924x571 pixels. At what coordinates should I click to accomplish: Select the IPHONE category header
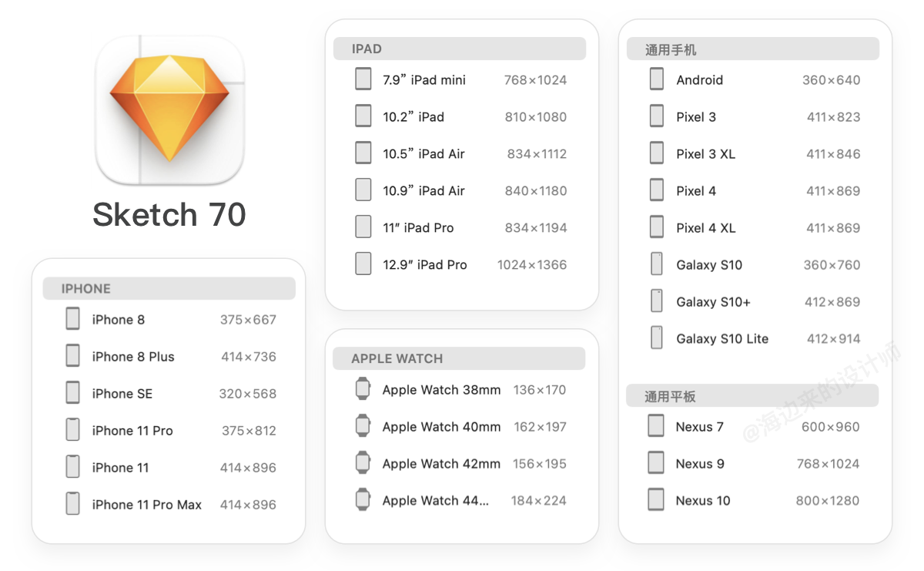click(169, 288)
